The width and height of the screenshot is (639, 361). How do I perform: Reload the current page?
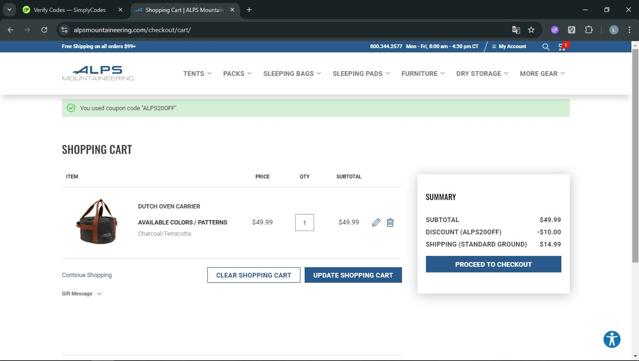pyautogui.click(x=44, y=30)
